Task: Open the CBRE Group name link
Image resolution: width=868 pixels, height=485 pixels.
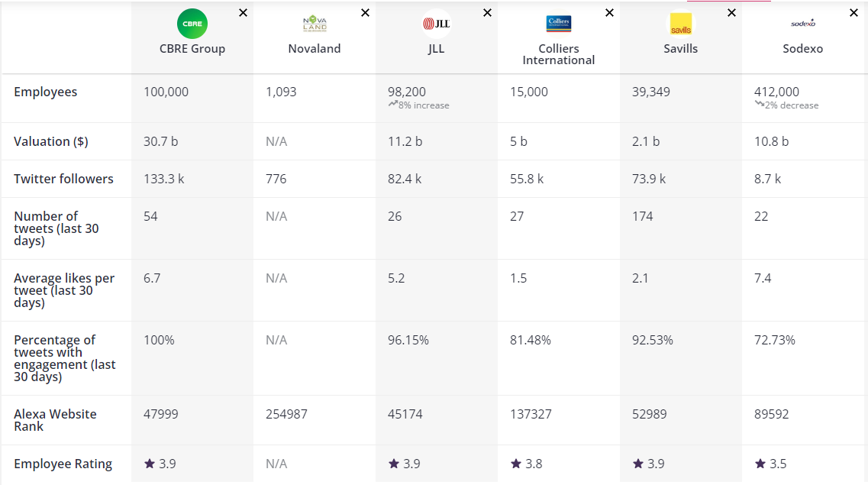Action: 192,49
